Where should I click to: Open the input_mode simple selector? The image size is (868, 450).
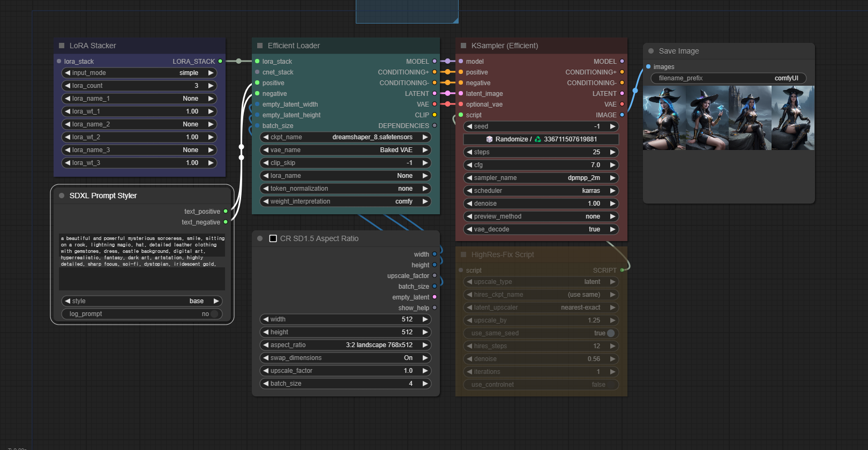click(139, 73)
